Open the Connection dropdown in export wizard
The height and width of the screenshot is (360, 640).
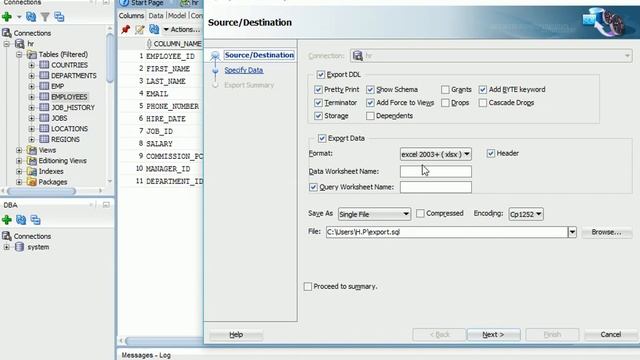tap(491, 56)
